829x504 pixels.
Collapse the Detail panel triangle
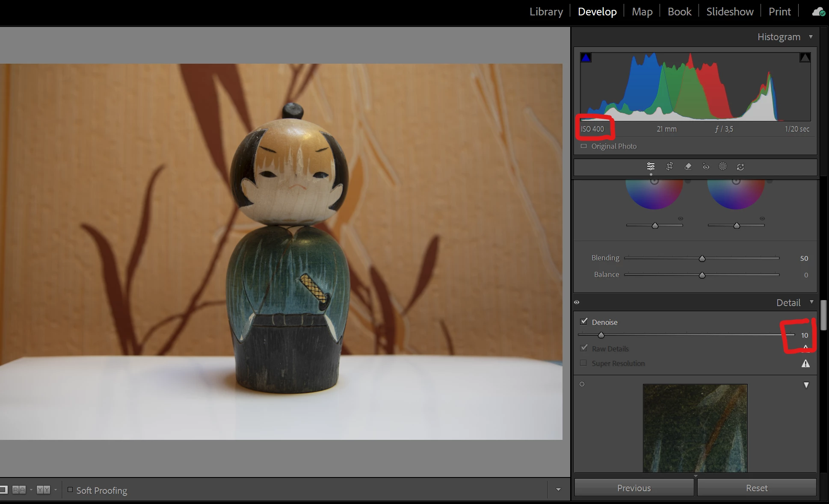click(811, 302)
